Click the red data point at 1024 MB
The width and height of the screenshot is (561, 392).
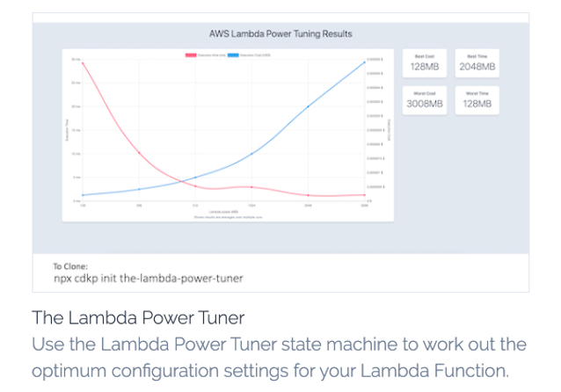tap(251, 187)
